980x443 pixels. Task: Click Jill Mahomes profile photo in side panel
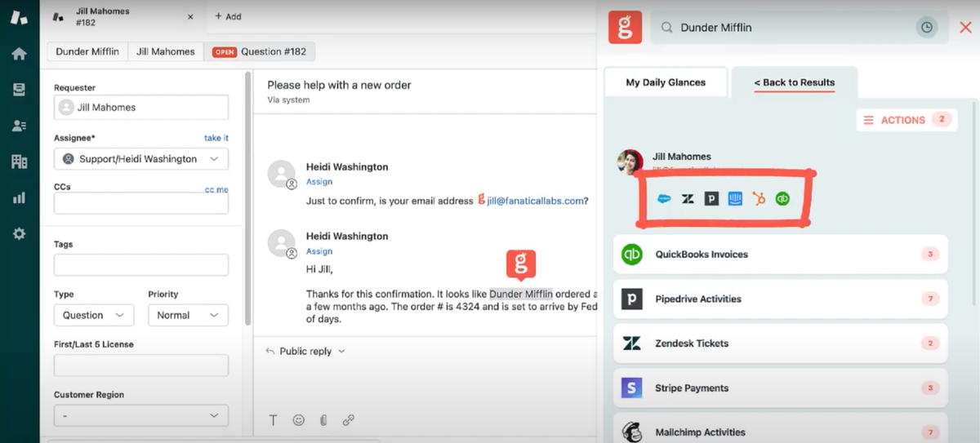(630, 162)
